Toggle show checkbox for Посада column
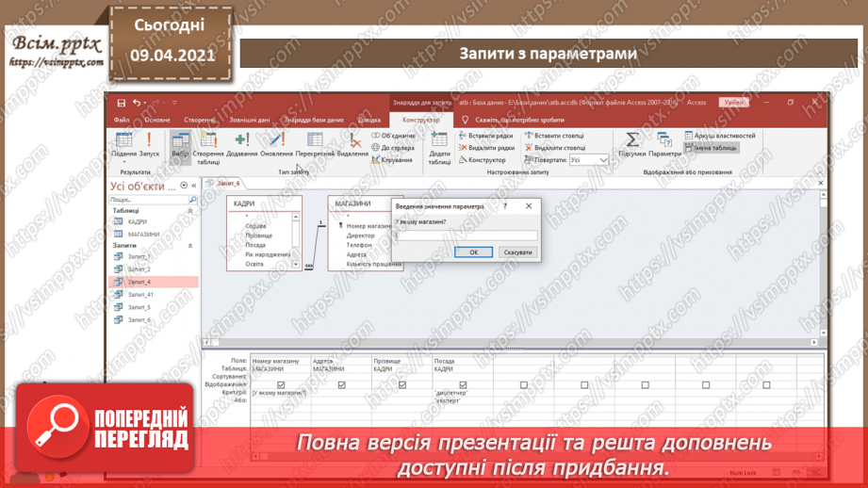 (x=464, y=385)
